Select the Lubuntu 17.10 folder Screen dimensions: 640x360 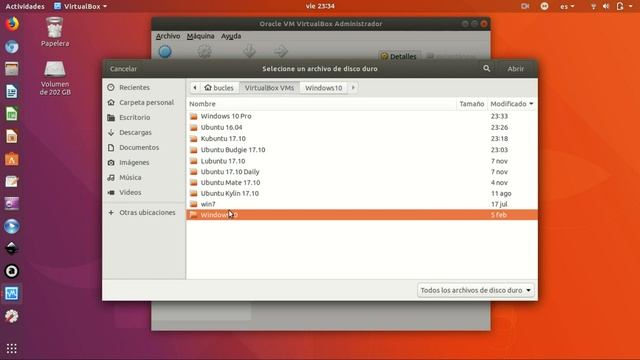(362, 161)
